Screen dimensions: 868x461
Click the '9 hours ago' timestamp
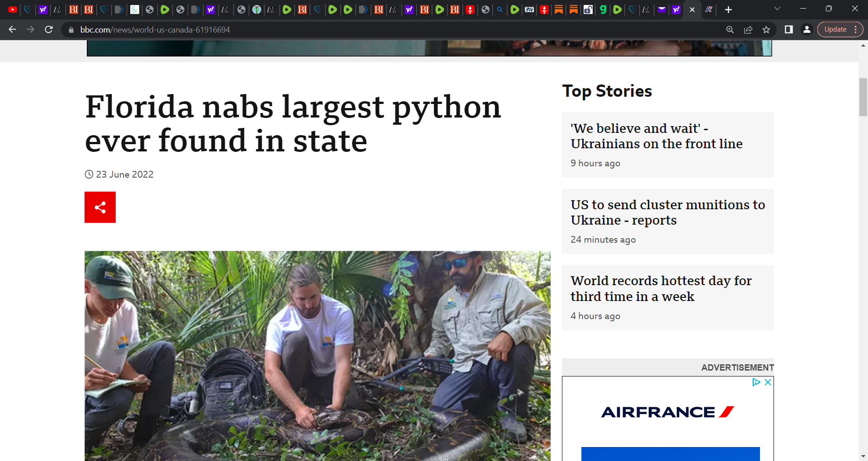click(x=595, y=163)
